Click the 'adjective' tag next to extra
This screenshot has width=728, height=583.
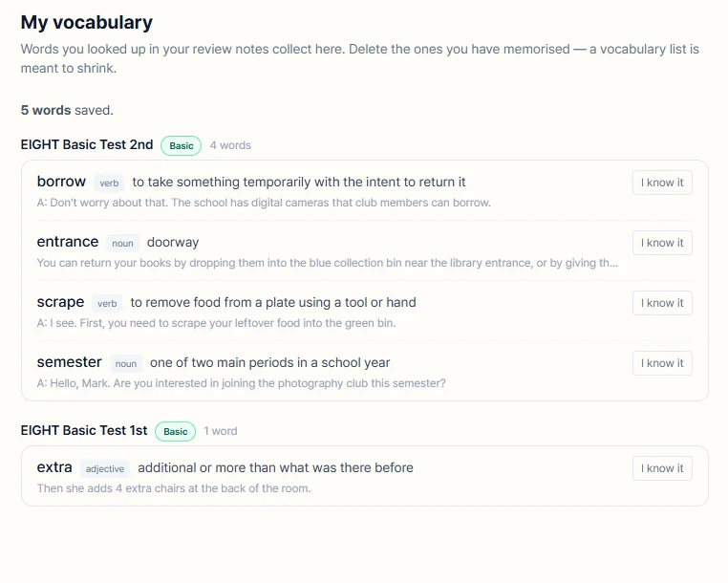(x=105, y=468)
